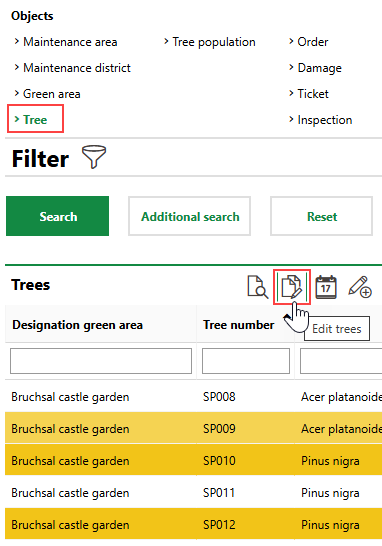Focus the Tree number filter field
382x546 pixels.
pos(246,361)
